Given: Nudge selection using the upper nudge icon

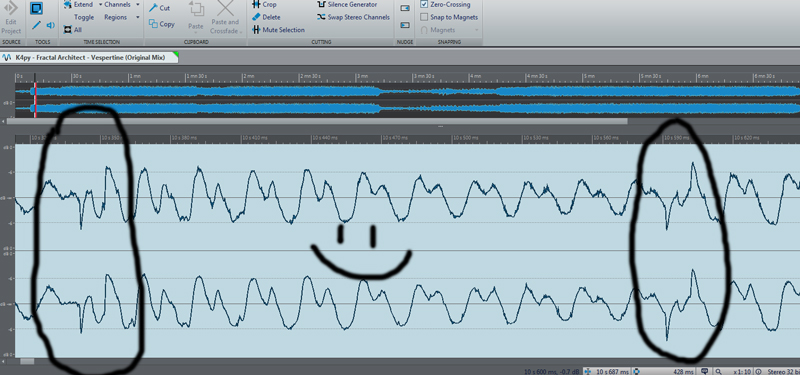Looking at the screenshot, I should 405,9.
